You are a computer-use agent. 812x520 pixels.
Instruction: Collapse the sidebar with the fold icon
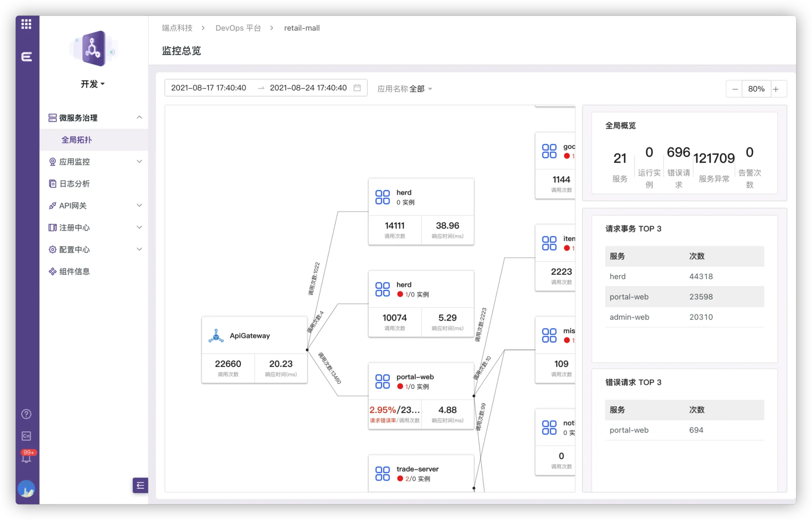(140, 485)
